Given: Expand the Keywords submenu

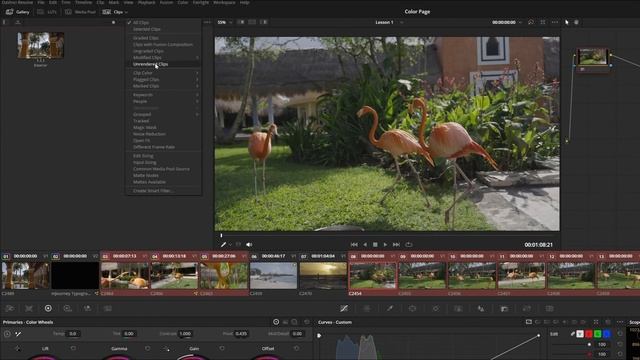Looking at the screenshot, I should click(163, 95).
